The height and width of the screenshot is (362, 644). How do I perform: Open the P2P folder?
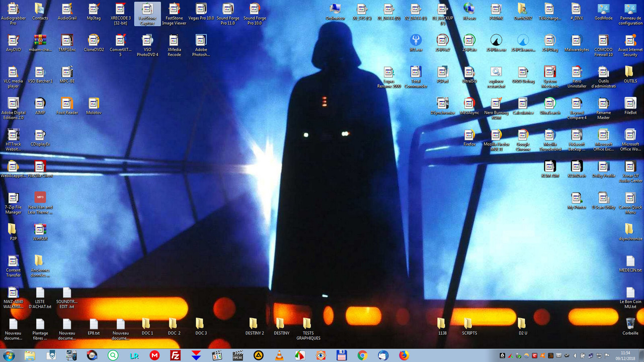pos(13,232)
